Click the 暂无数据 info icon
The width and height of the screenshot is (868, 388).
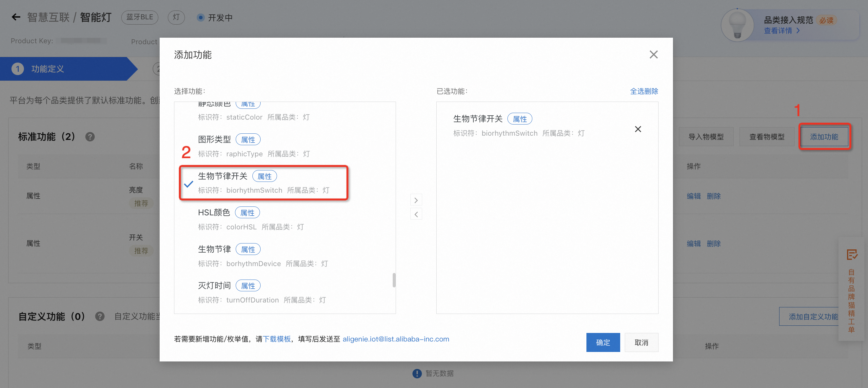click(417, 373)
